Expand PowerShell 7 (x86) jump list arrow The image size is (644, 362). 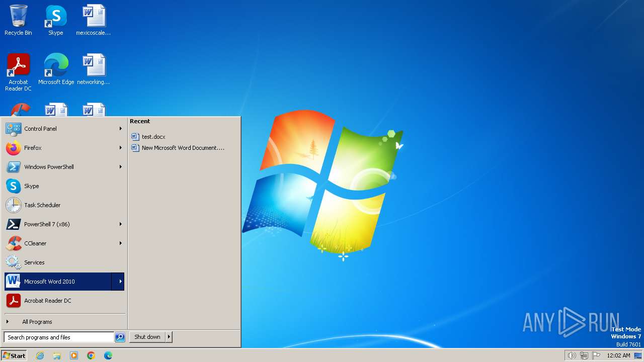click(x=121, y=224)
